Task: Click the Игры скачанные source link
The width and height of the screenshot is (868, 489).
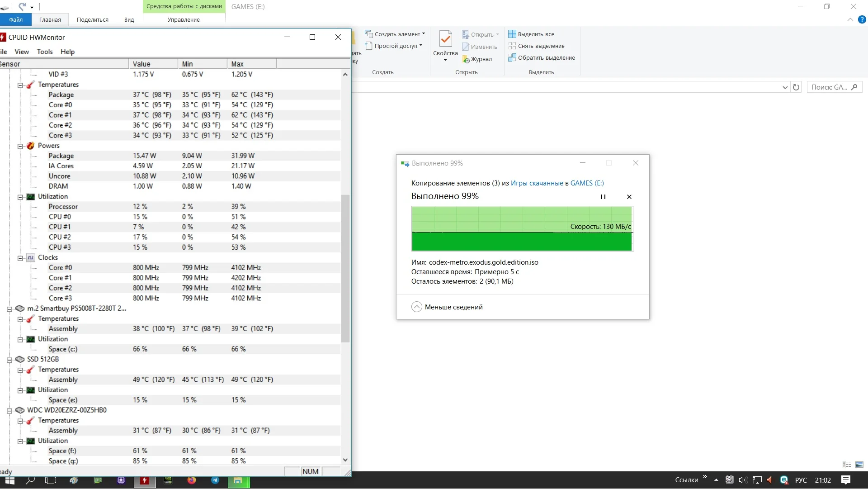Action: pyautogui.click(x=537, y=183)
